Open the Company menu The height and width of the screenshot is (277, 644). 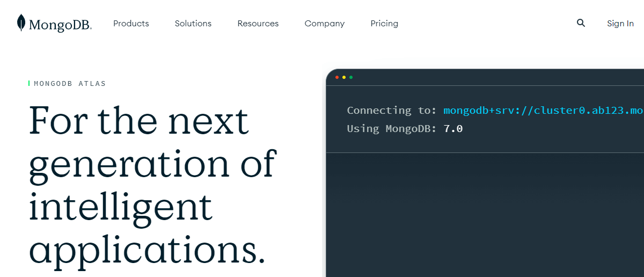click(325, 24)
